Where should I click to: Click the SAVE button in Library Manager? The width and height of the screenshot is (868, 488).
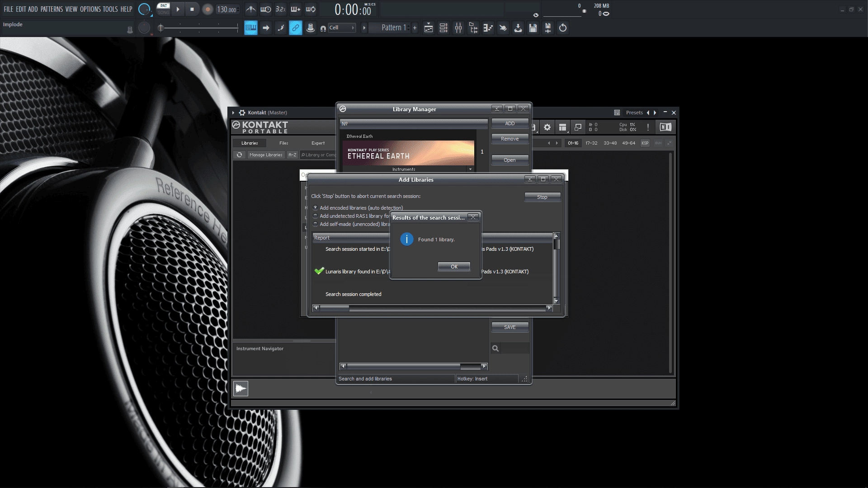[510, 327]
